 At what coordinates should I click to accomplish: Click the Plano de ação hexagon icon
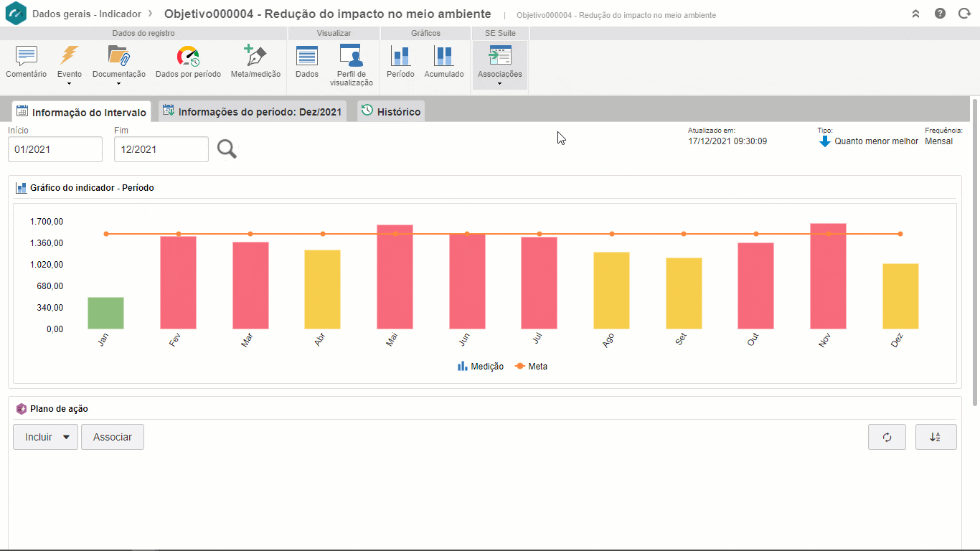[x=22, y=409]
